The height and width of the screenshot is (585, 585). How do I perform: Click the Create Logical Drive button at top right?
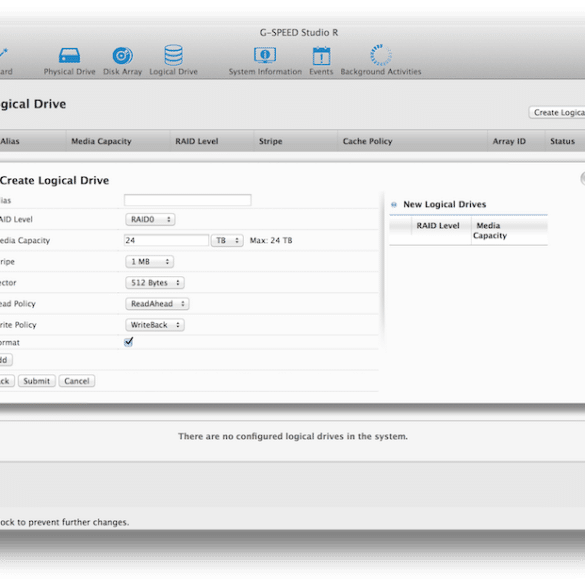pyautogui.click(x=557, y=112)
